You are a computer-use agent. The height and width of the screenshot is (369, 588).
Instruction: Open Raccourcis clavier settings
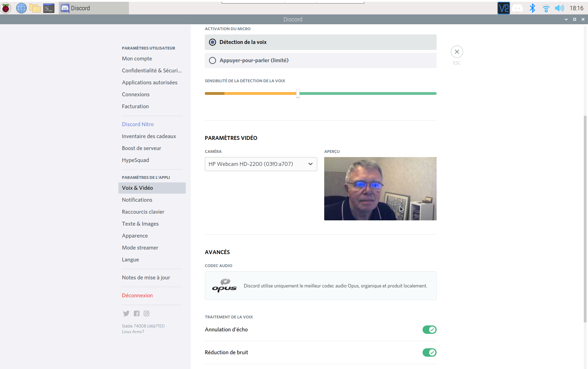(x=152, y=212)
